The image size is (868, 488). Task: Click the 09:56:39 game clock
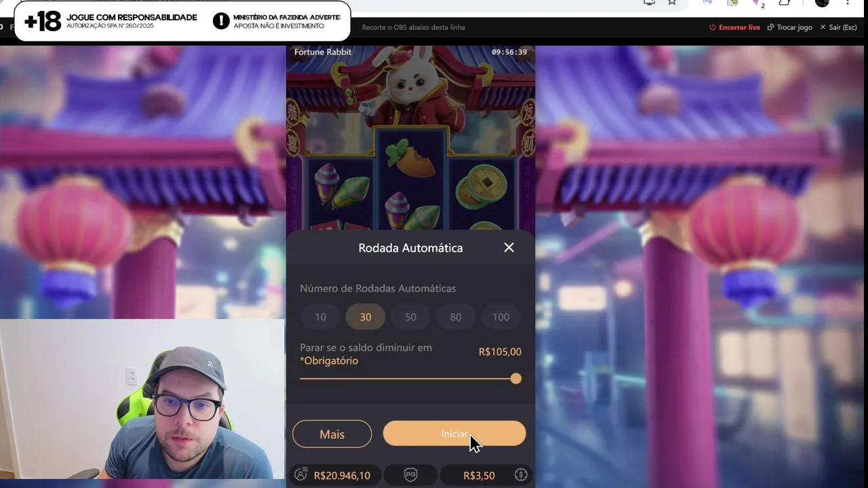pos(509,52)
